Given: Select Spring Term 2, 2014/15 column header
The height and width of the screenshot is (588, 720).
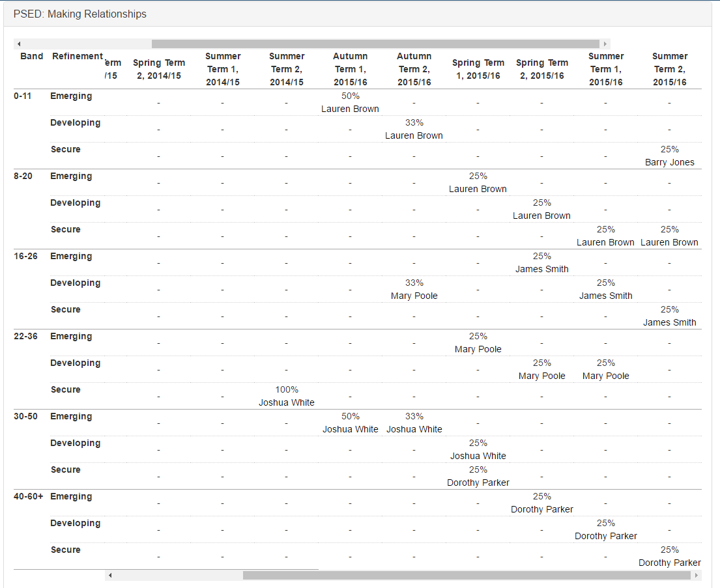Looking at the screenshot, I should click(x=159, y=69).
